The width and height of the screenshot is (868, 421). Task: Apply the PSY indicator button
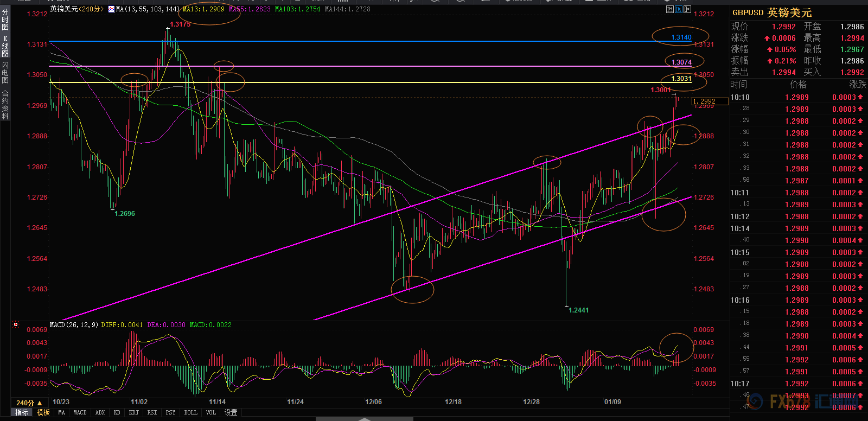pos(171,412)
